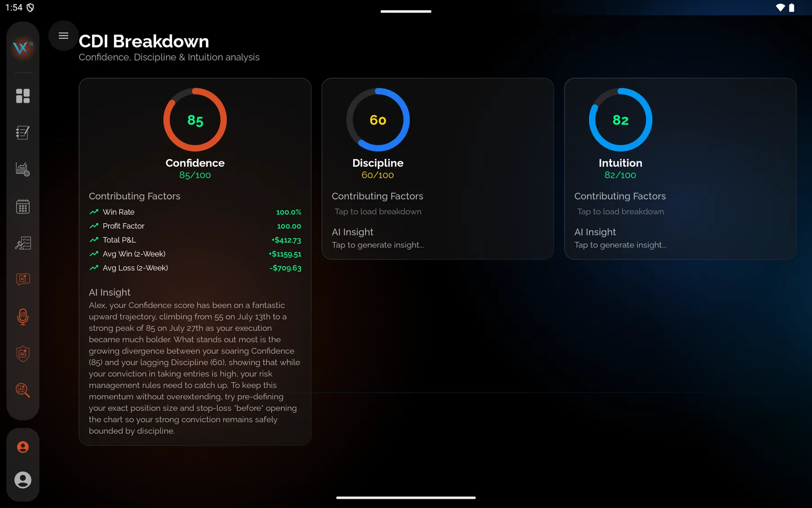Tap to load Intuition breakdown
Viewport: 812px width, 508px height.
(621, 212)
